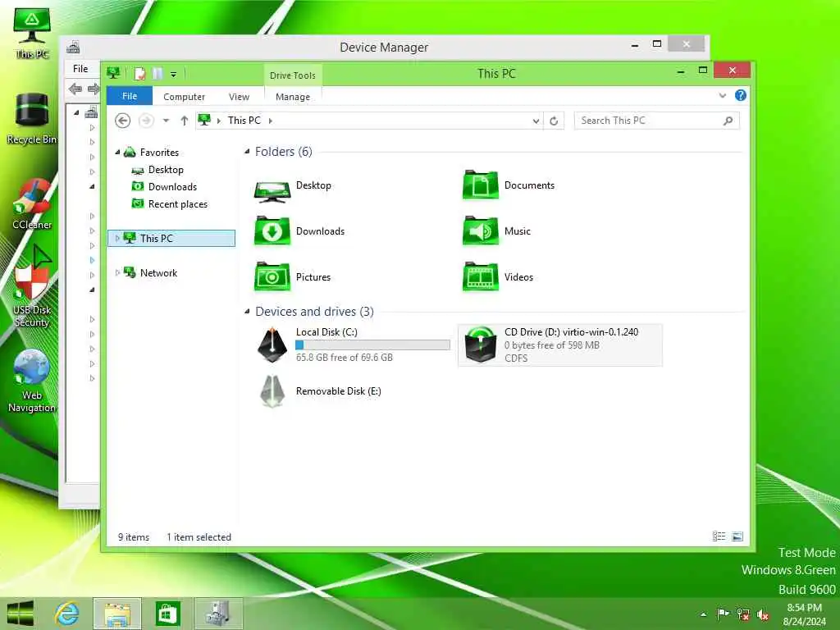Open the Web Navigation desktop icon

click(x=32, y=381)
